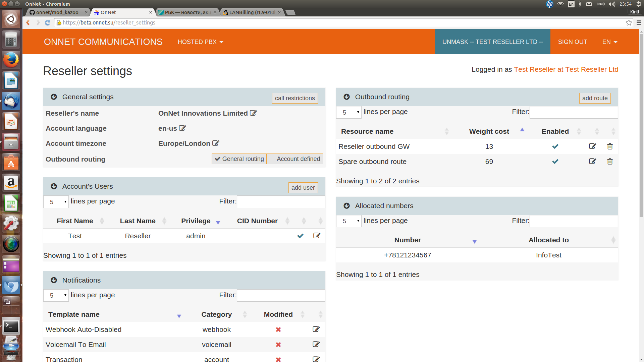This screenshot has height=362, width=644.
Task: Click the delete icon for Spare outbound route
Action: point(609,161)
